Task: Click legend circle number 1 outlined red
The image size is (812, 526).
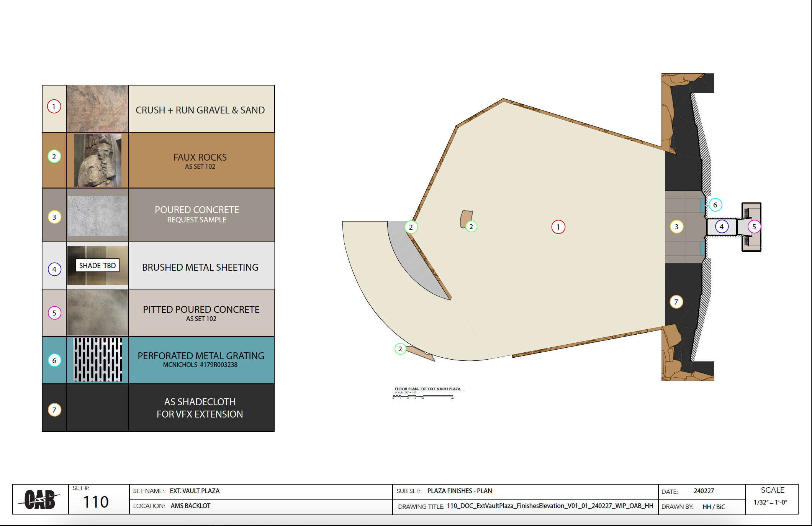Action: 54,107
